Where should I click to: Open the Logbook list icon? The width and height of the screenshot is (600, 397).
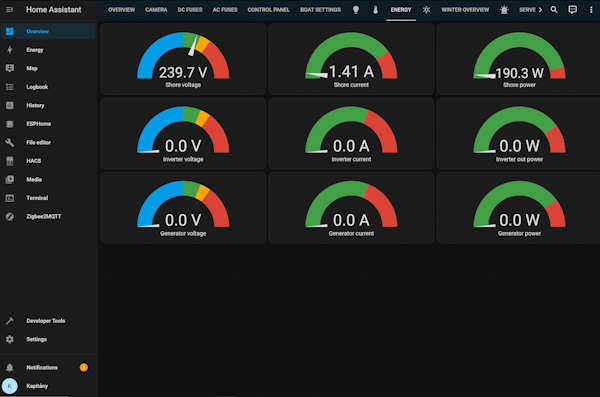pyautogui.click(x=10, y=87)
